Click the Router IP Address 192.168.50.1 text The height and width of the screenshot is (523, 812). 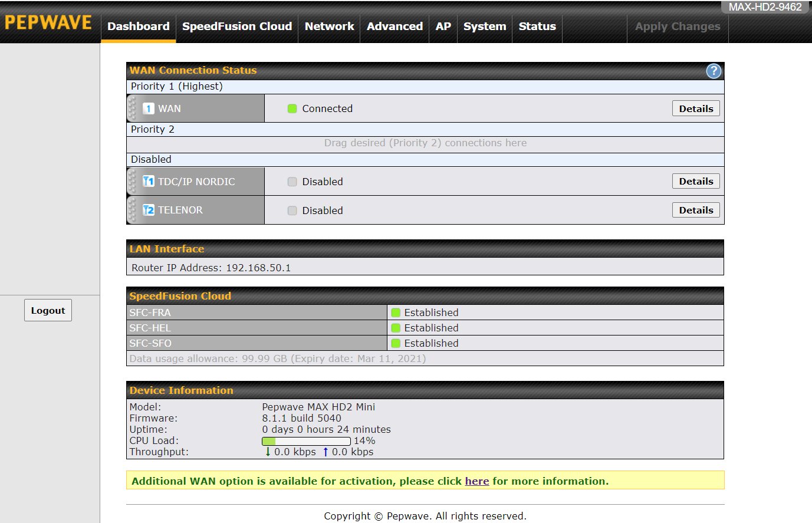tap(211, 268)
